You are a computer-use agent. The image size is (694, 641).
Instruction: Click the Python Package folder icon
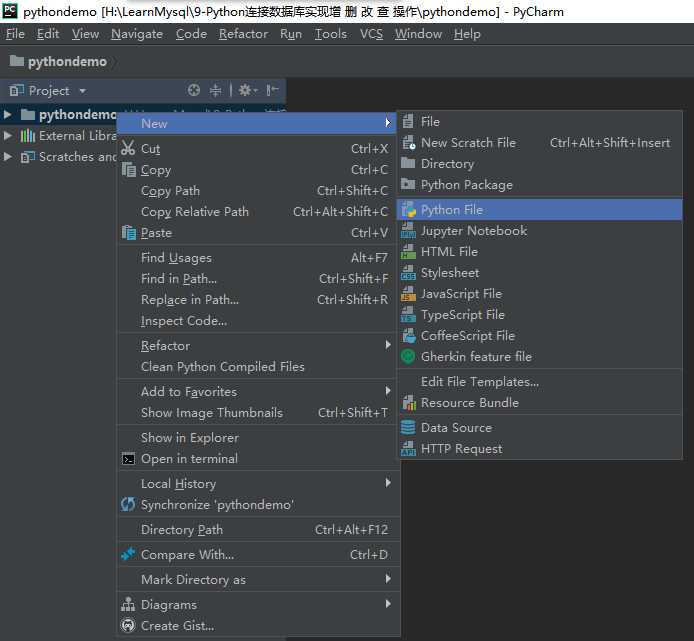point(408,184)
